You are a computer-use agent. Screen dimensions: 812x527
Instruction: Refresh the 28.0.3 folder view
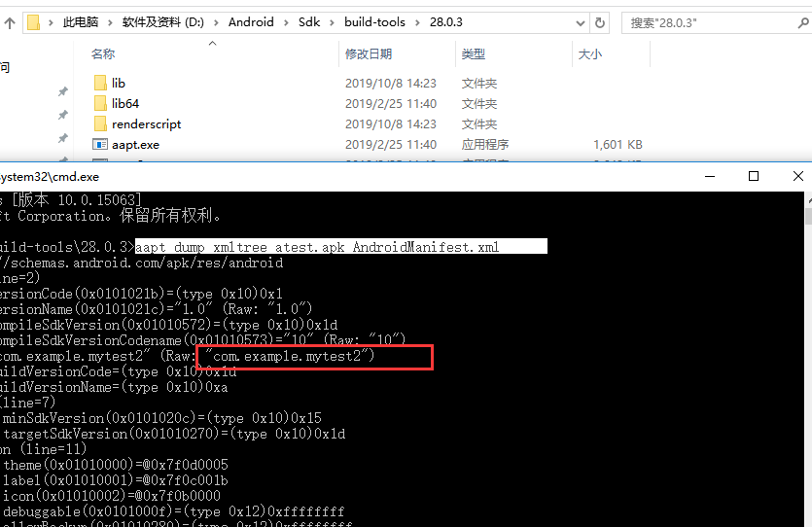point(600,22)
